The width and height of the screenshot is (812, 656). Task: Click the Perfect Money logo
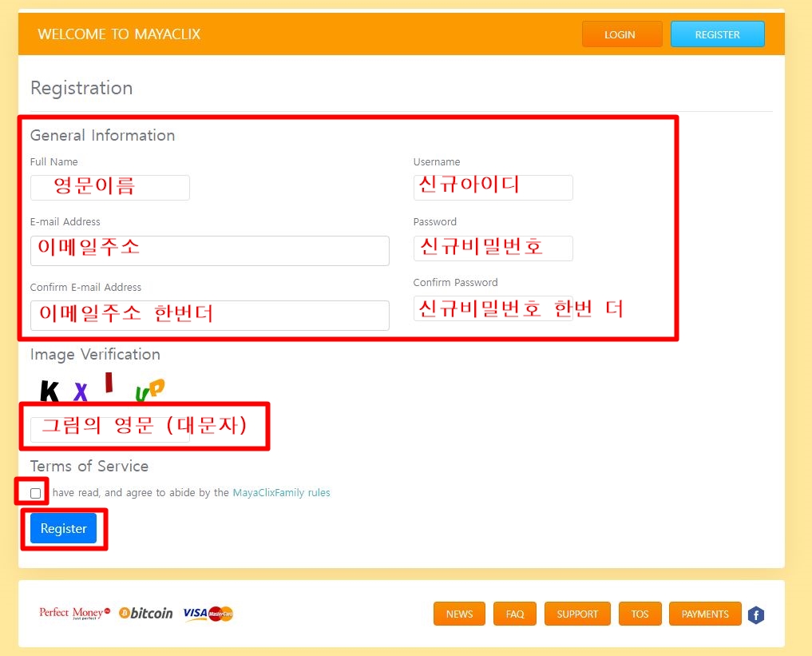[74, 613]
